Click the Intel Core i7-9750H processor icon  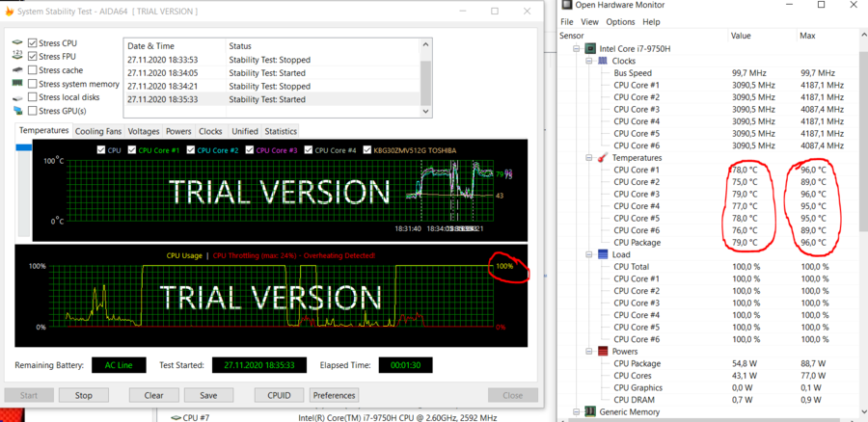(590, 49)
